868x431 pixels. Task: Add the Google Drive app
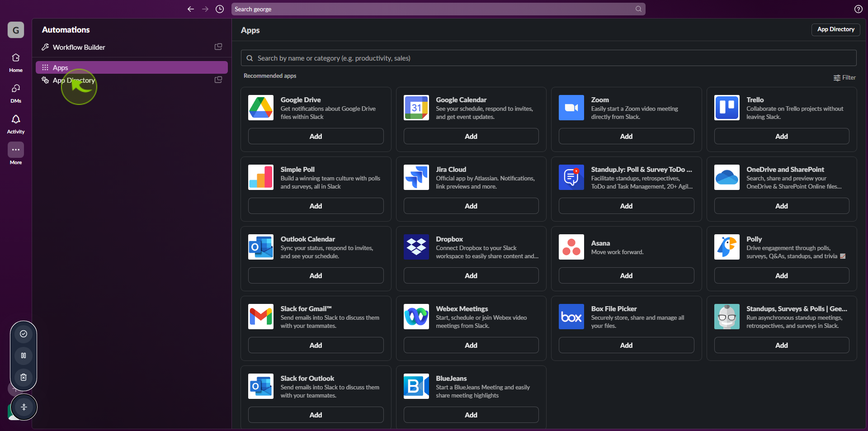316,136
